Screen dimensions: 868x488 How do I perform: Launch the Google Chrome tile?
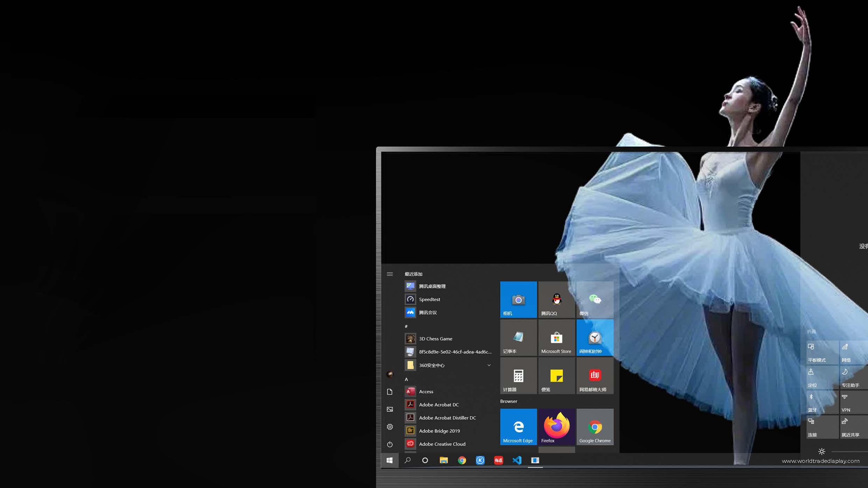click(595, 427)
